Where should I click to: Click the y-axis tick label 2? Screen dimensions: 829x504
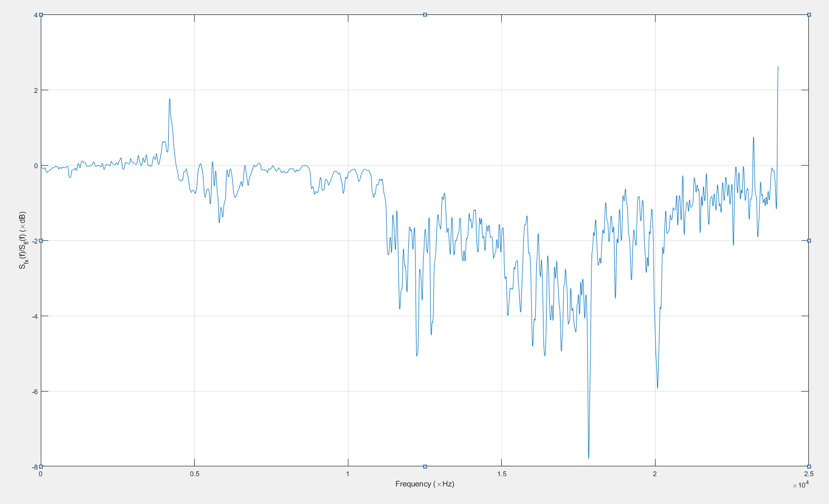(36, 90)
